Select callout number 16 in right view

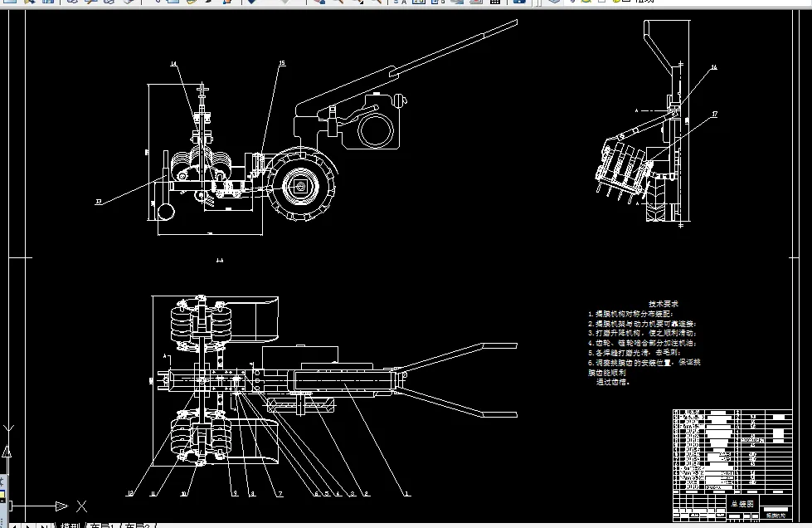coord(714,67)
